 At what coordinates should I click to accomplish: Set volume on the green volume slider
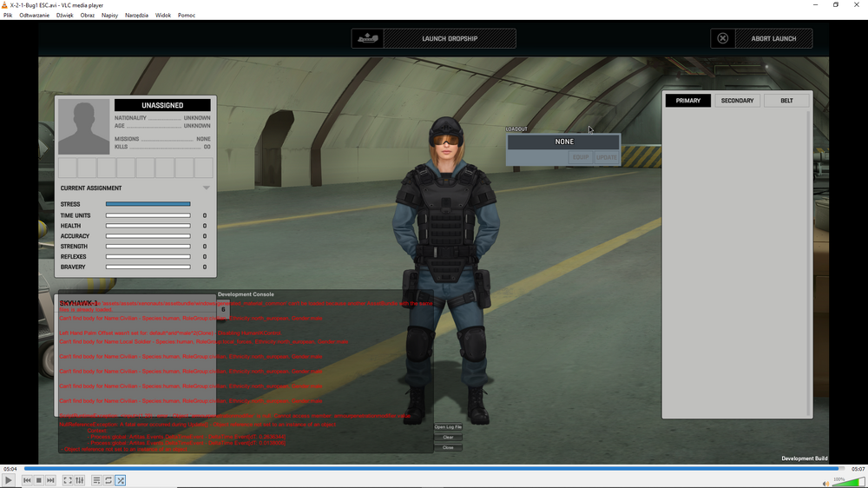849,482
